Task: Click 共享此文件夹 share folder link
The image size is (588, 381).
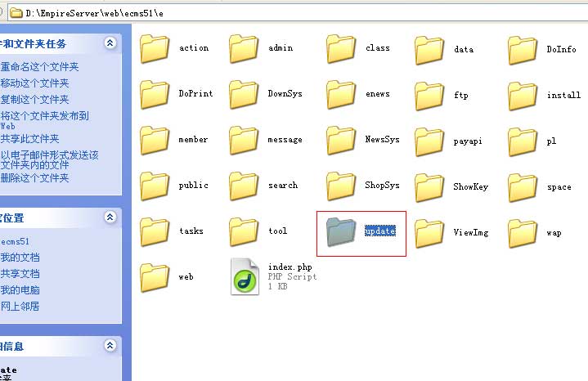Action: click(30, 139)
